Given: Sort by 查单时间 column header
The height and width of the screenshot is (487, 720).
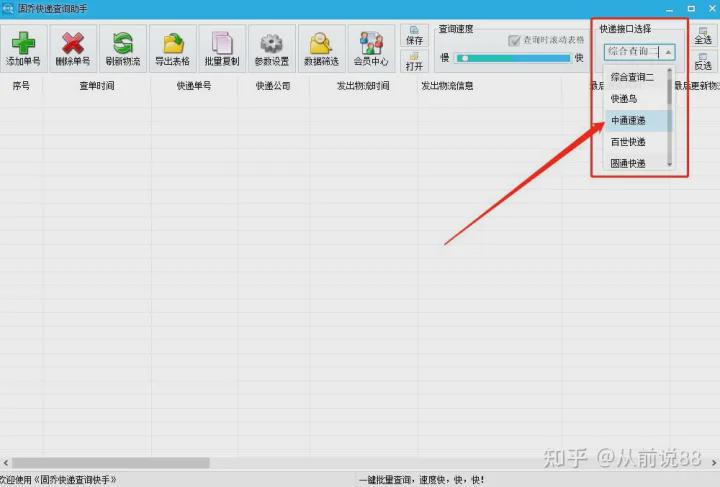Looking at the screenshot, I should coord(97,86).
